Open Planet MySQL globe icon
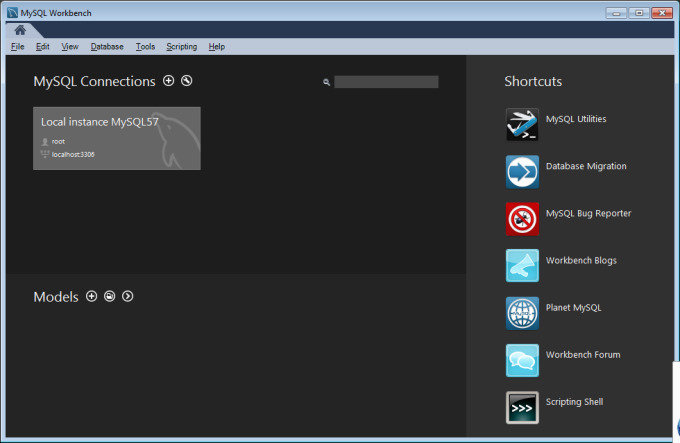The height and width of the screenshot is (443, 680). coord(522,313)
